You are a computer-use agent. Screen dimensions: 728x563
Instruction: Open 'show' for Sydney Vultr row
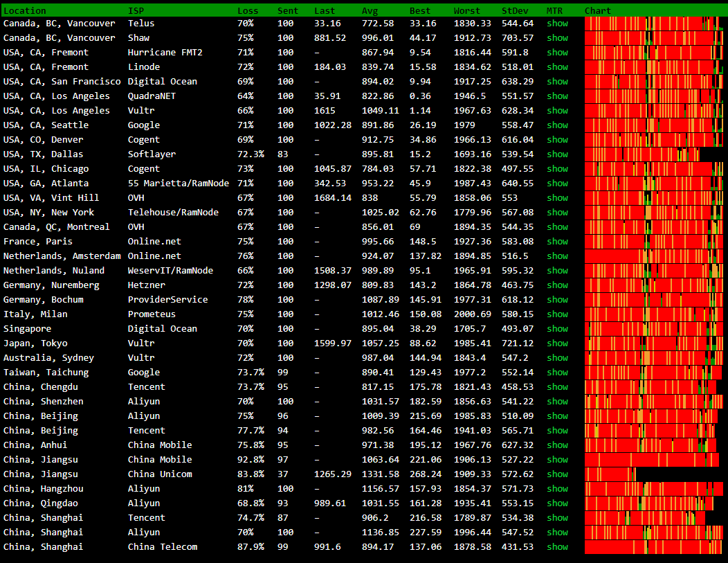point(557,358)
